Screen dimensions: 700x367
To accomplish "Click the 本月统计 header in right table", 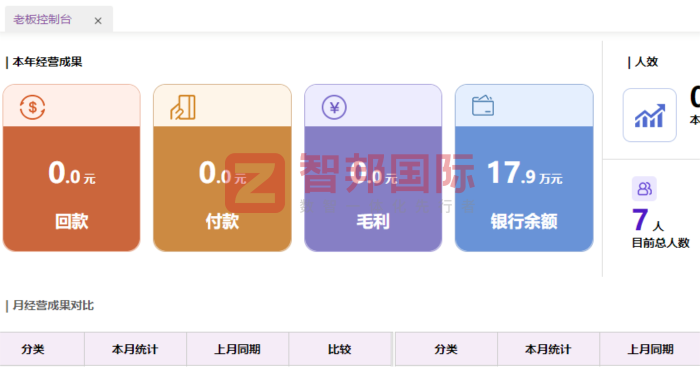I will [x=548, y=349].
